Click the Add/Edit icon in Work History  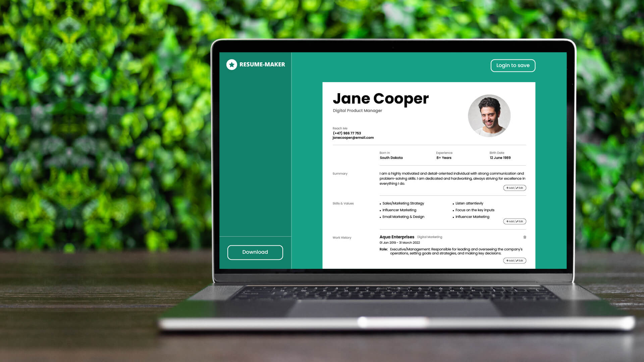(515, 260)
